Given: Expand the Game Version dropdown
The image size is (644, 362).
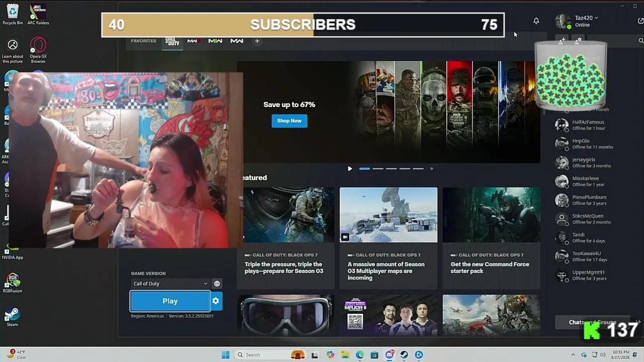Looking at the screenshot, I should click(x=170, y=284).
